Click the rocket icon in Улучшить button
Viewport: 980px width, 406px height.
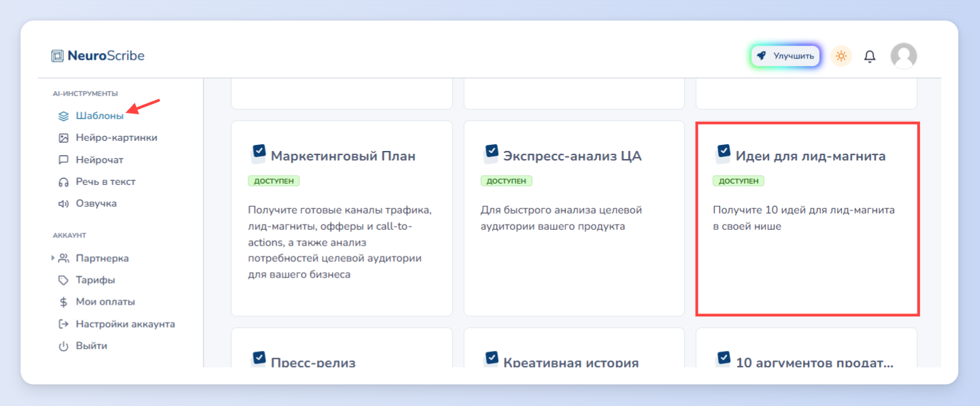click(x=762, y=56)
